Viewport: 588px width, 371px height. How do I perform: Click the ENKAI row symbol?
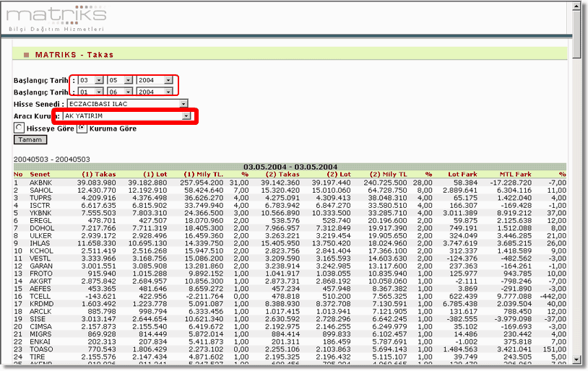[x=40, y=342]
